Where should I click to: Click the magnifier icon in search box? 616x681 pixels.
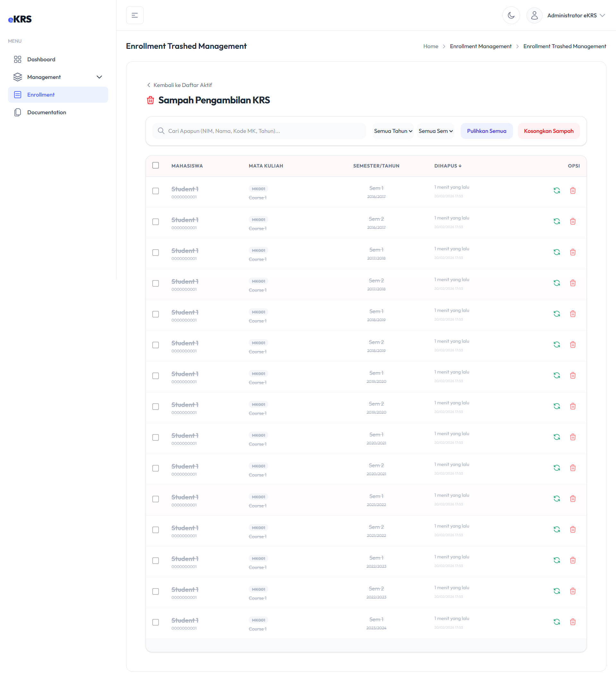click(x=161, y=131)
